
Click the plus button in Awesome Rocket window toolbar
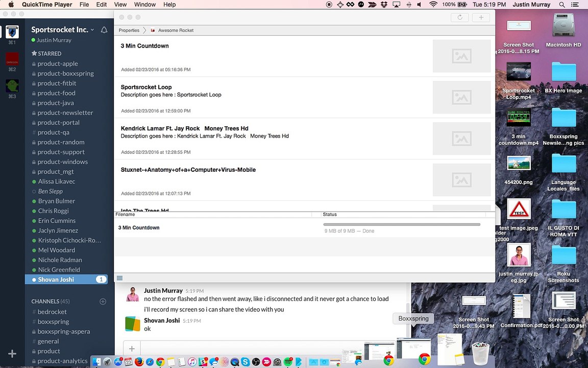point(481,17)
